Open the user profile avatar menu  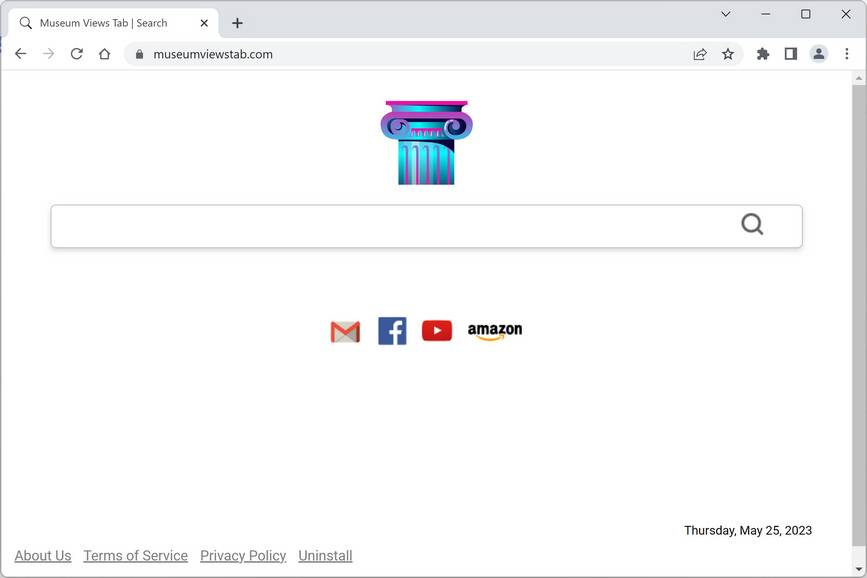[818, 54]
